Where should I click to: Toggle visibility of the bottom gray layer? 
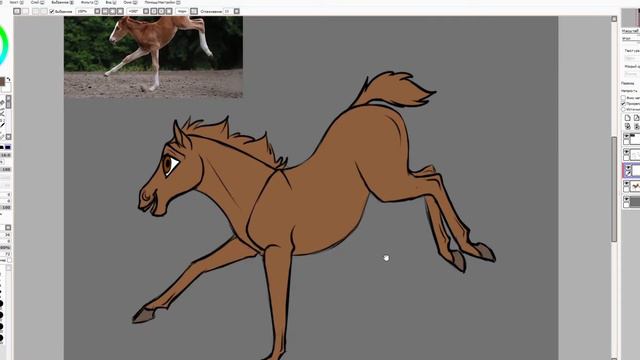[x=627, y=199]
